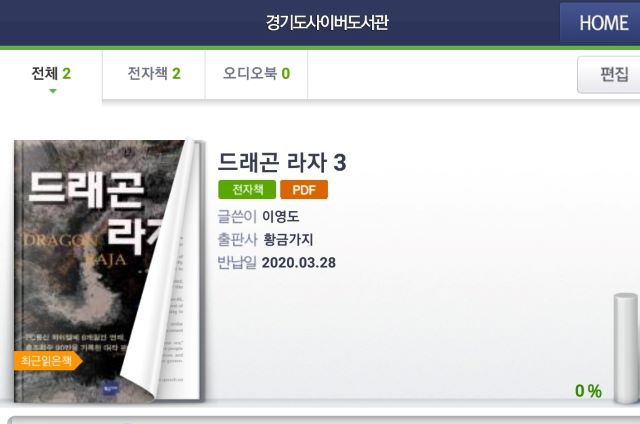
Task: Click the 최근읽은책 ribbon label
Action: click(x=48, y=361)
